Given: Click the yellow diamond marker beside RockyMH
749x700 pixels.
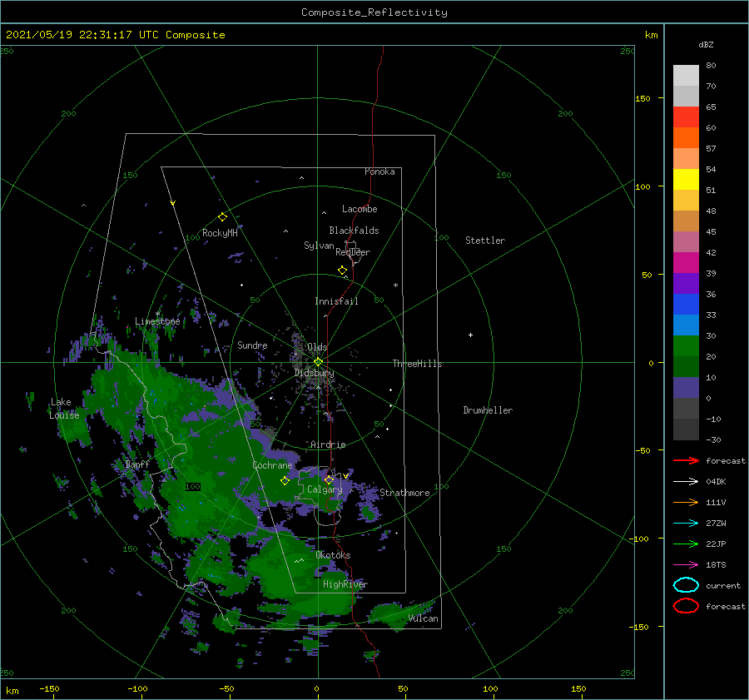Looking at the screenshot, I should [x=222, y=217].
